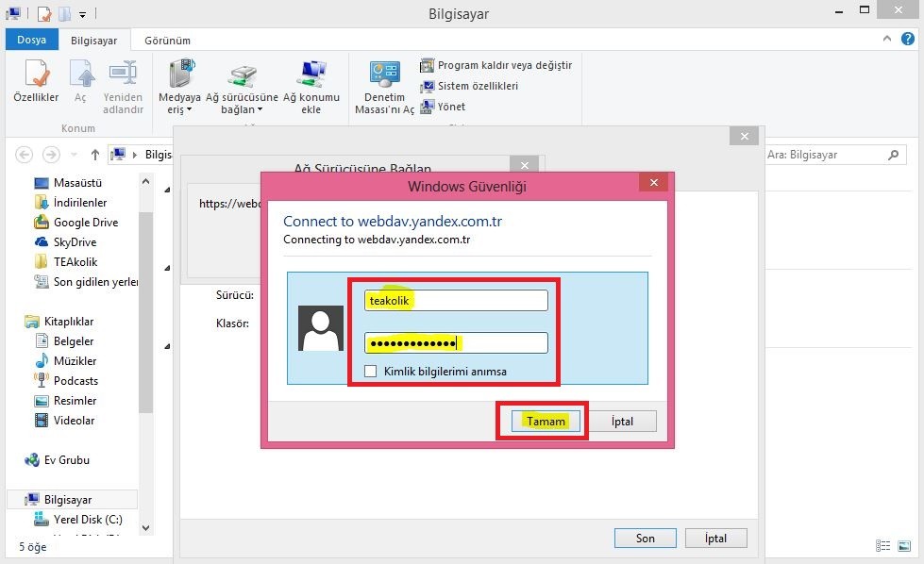This screenshot has height=564, width=924.
Task: Click the search magnifier icon
Action: pyautogui.click(x=894, y=155)
